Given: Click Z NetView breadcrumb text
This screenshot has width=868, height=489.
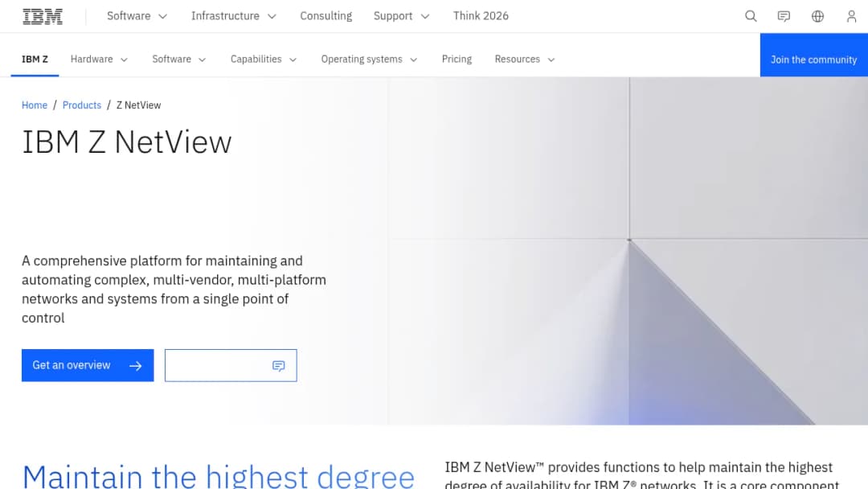Looking at the screenshot, I should 138,105.
